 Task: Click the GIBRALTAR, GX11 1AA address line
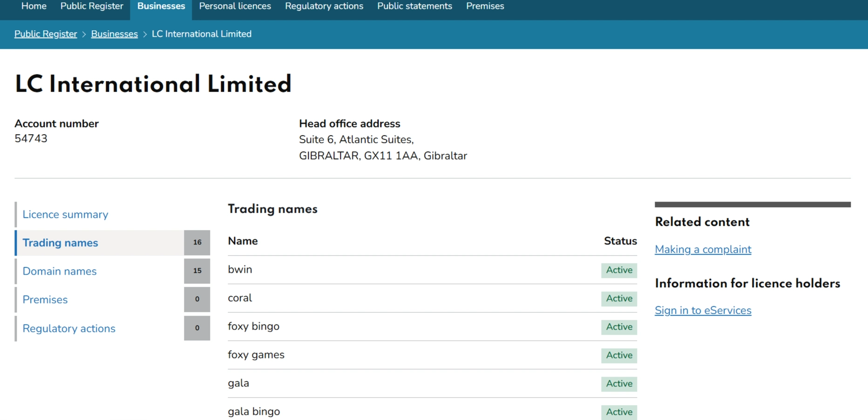pyautogui.click(x=383, y=156)
